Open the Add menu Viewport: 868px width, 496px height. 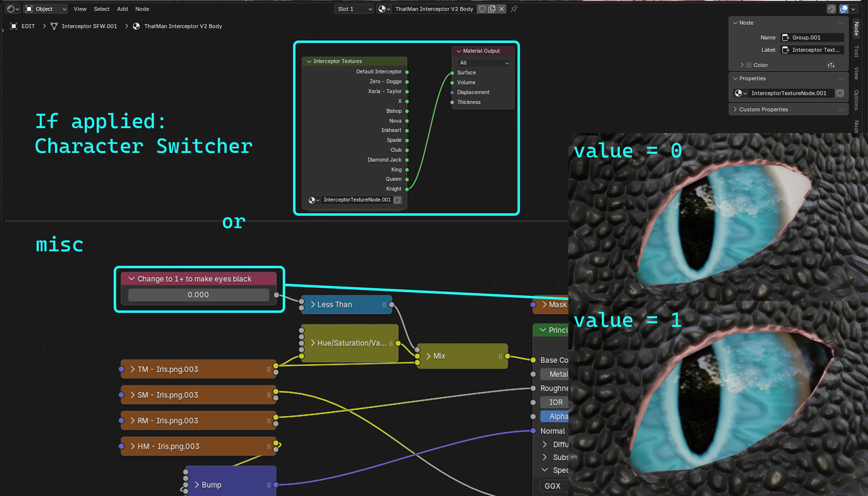pyautogui.click(x=122, y=9)
